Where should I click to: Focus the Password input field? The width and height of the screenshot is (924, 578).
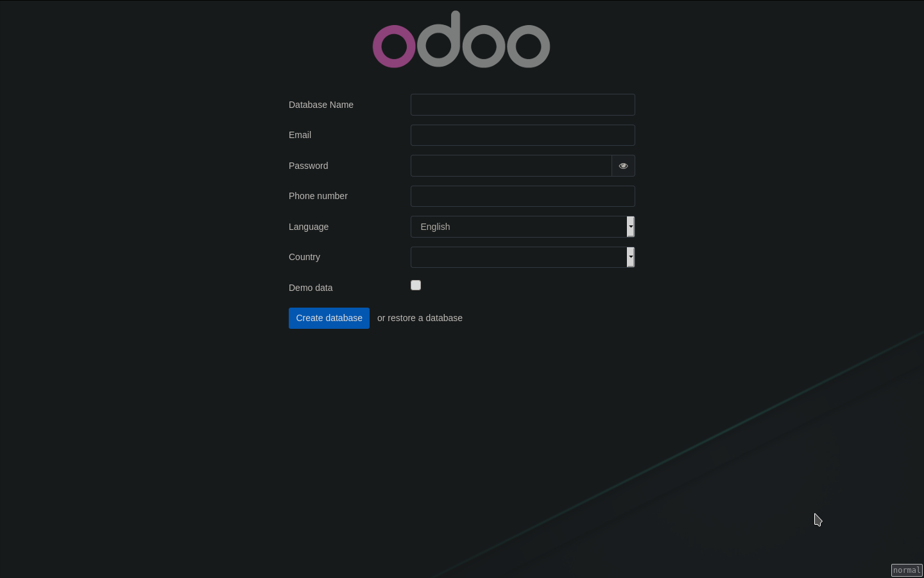tap(511, 166)
